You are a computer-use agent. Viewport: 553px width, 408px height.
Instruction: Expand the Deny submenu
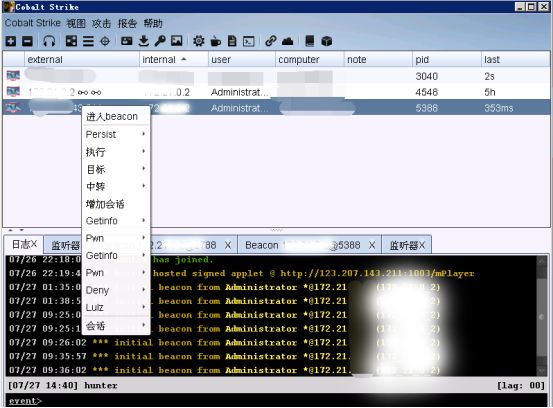point(116,290)
